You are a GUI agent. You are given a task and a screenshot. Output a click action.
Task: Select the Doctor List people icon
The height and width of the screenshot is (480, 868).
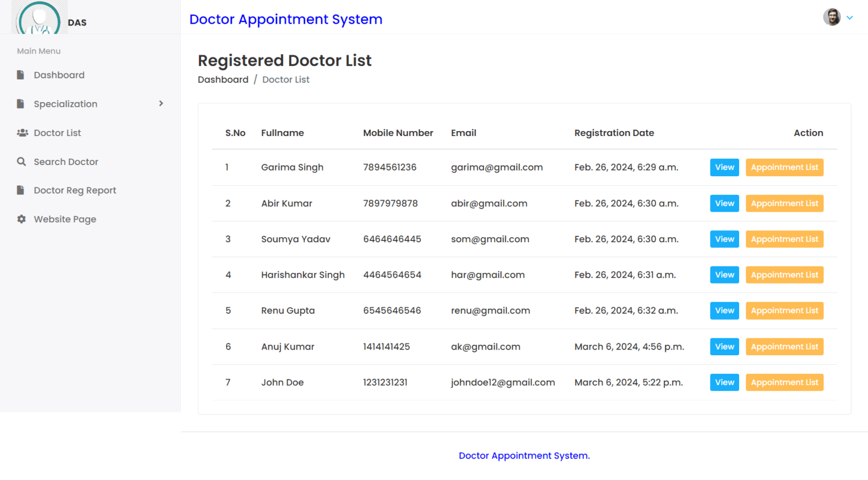[22, 133]
